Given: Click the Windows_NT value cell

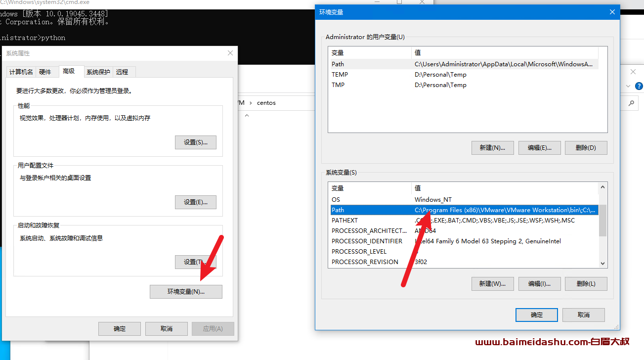Looking at the screenshot, I should pyautogui.click(x=433, y=200).
